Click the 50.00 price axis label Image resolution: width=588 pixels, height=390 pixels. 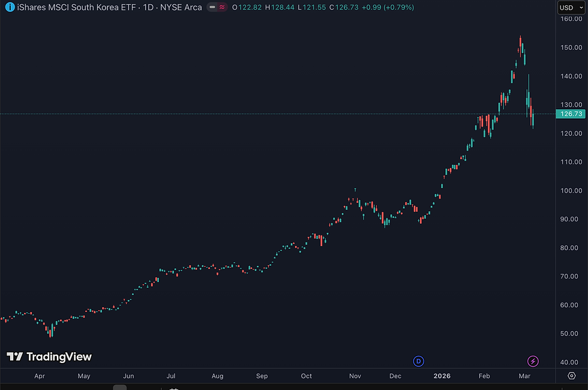click(x=569, y=334)
